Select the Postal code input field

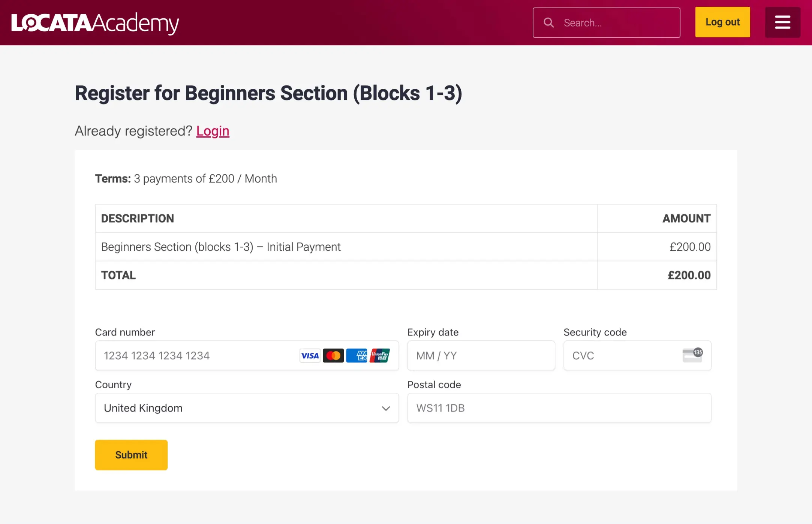pos(559,408)
